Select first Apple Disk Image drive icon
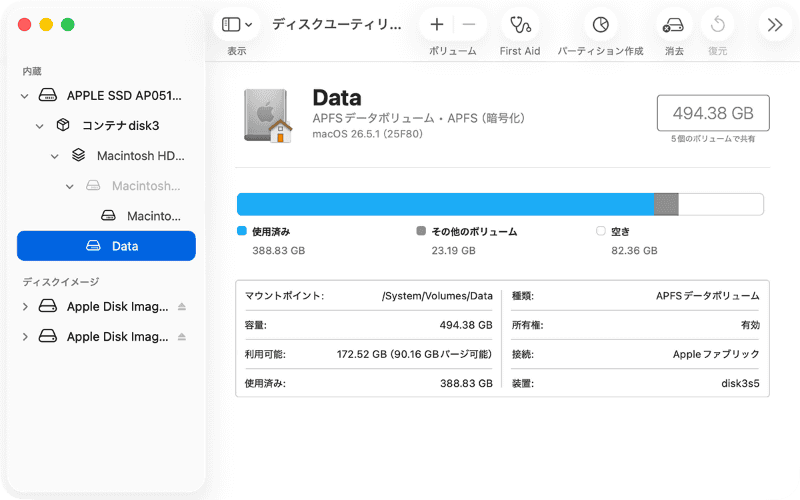Image resolution: width=800 pixels, height=500 pixels. tap(48, 306)
